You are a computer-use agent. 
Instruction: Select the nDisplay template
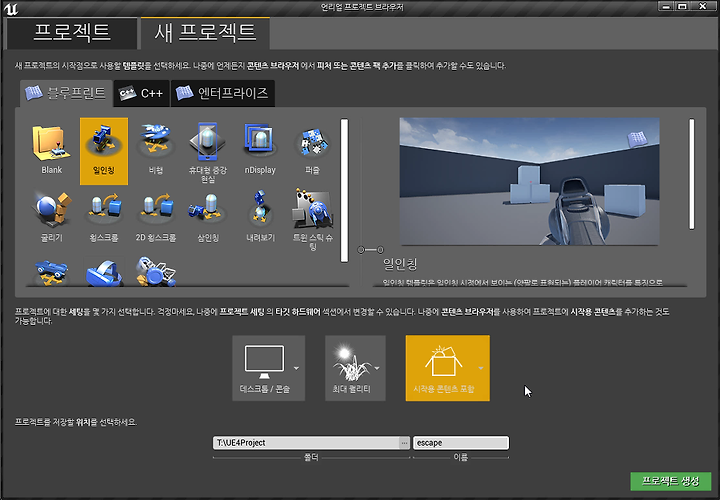[x=260, y=151]
